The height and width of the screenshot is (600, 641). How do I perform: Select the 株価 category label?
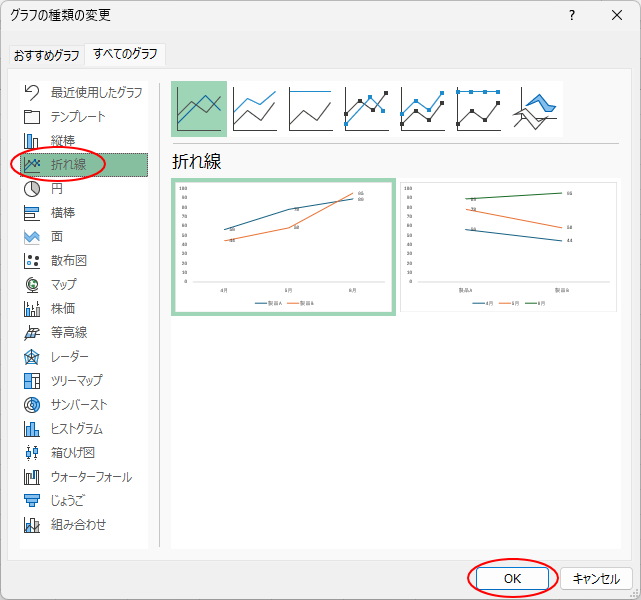coord(63,309)
